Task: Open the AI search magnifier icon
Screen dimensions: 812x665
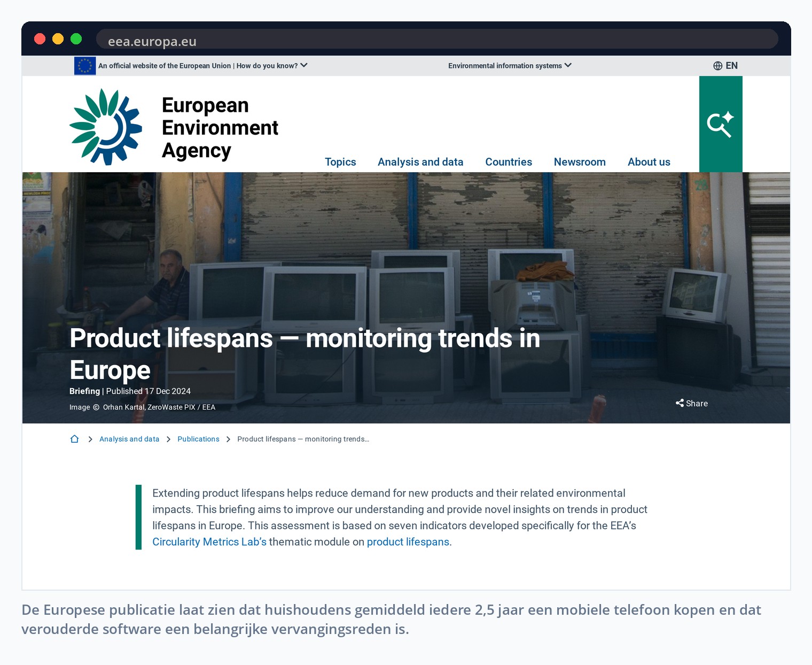Action: [721, 124]
